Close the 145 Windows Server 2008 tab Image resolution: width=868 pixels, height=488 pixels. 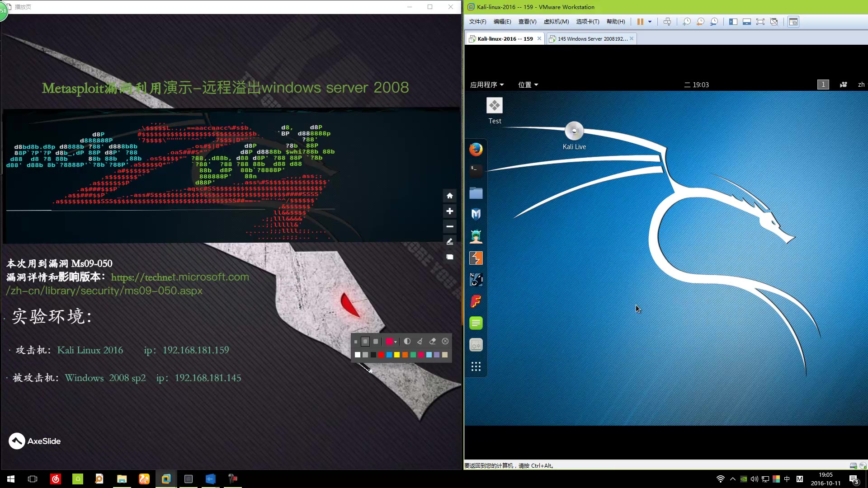tap(632, 39)
